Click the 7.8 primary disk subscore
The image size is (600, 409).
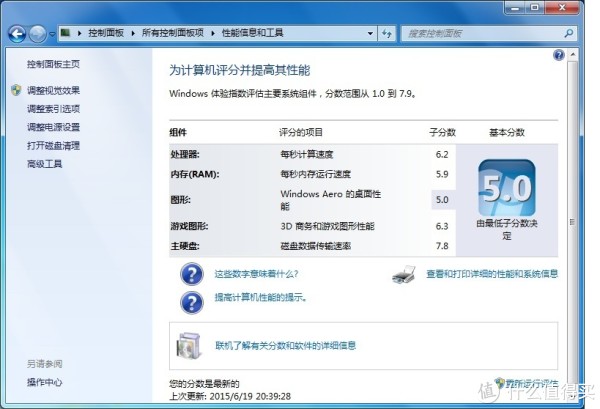[x=442, y=246]
